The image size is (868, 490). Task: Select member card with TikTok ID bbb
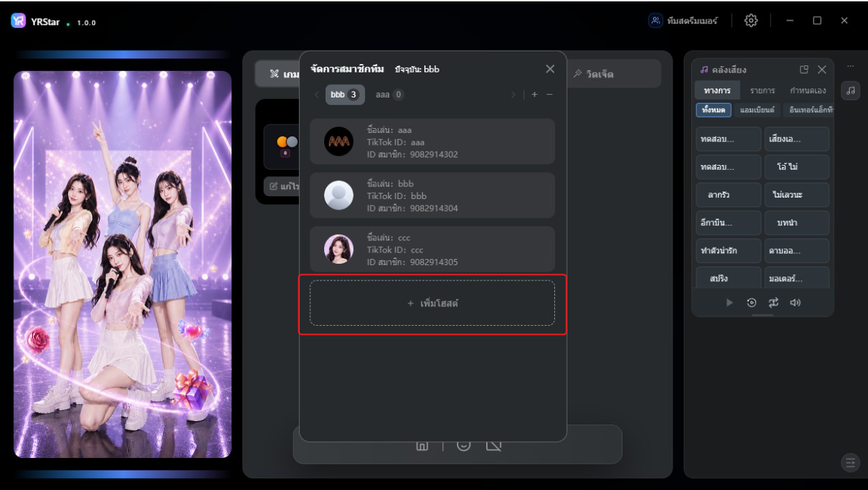coord(432,196)
